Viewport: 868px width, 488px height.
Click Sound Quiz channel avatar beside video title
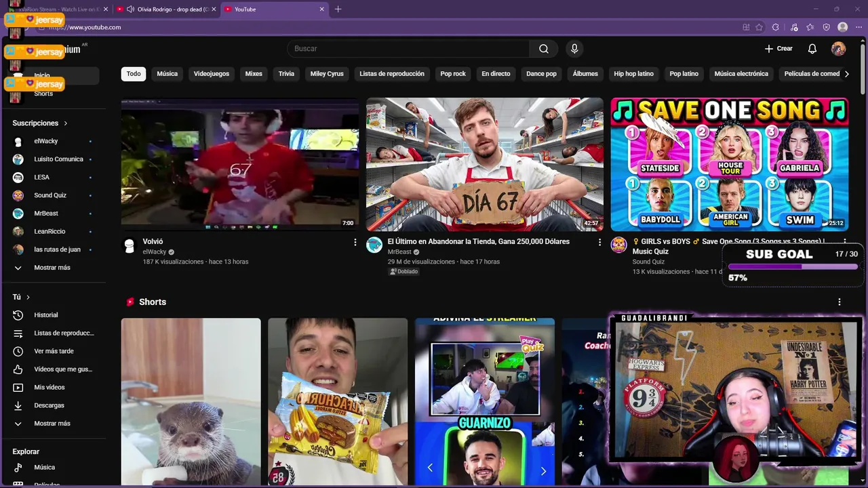(x=618, y=245)
